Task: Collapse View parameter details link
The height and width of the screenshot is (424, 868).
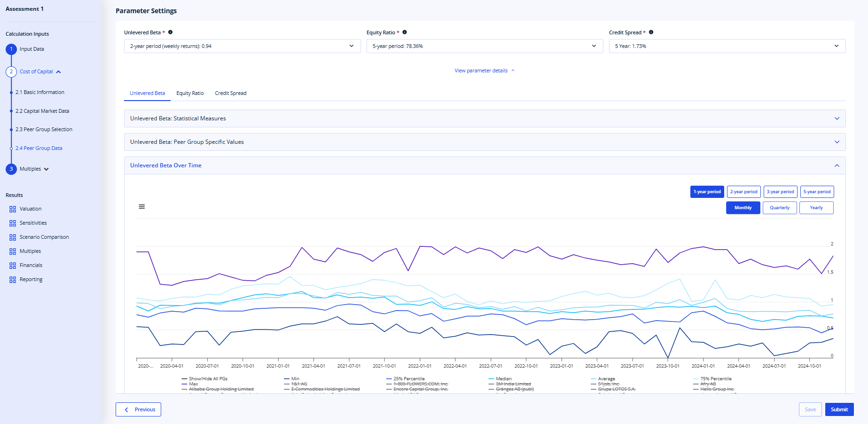Action: click(485, 71)
